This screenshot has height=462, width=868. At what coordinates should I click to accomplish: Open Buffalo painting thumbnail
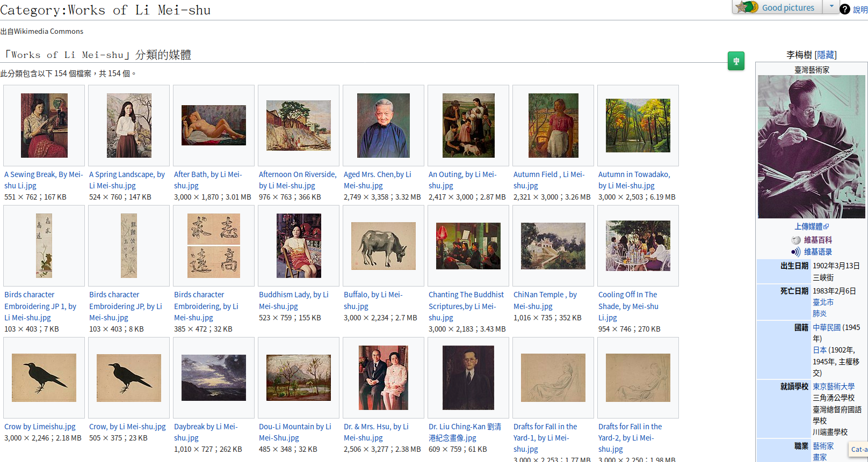coord(384,246)
